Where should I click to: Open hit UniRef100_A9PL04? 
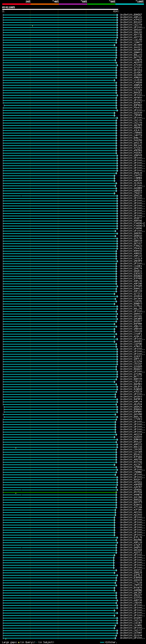tap(131, 402)
